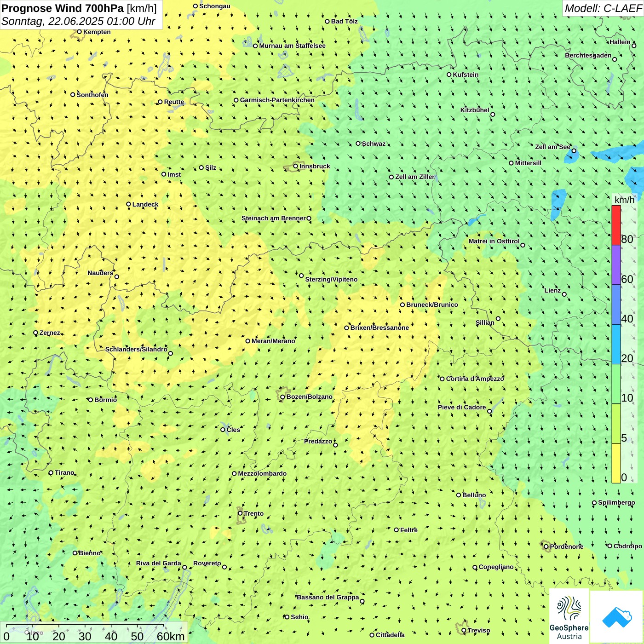Click the Bruneck/Brunico marker
This screenshot has height=644, width=644.
(x=402, y=305)
